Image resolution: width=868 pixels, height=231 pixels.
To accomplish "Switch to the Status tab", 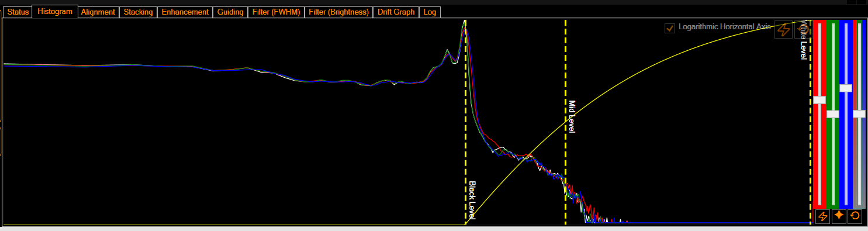I will point(18,12).
